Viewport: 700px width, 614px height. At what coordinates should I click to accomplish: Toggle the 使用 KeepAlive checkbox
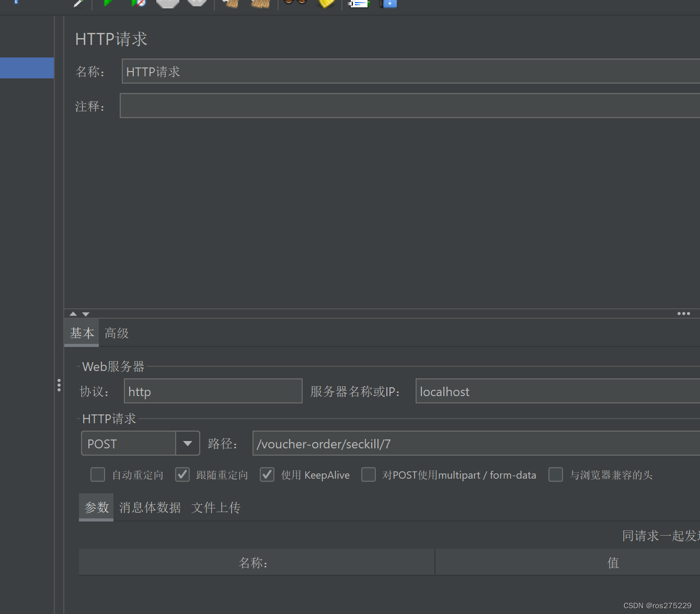[267, 474]
